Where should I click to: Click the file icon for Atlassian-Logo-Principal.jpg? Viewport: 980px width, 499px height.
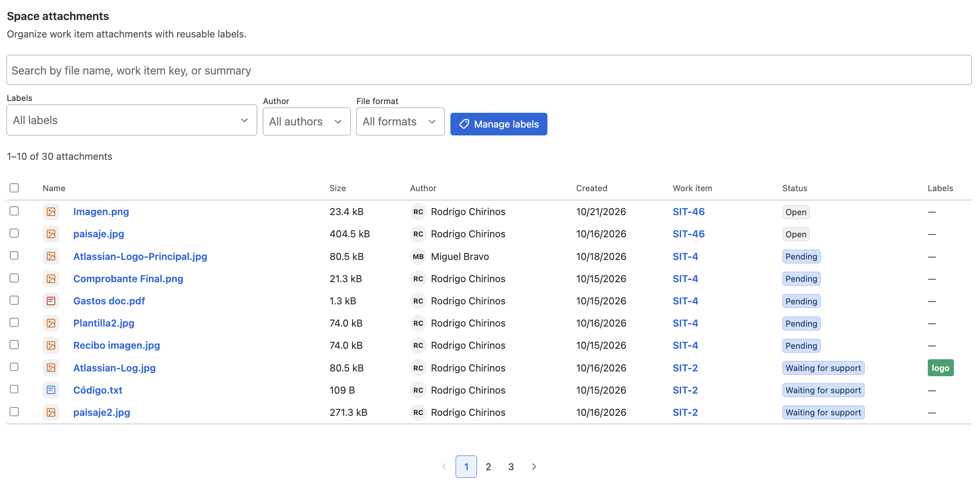pyautogui.click(x=51, y=256)
